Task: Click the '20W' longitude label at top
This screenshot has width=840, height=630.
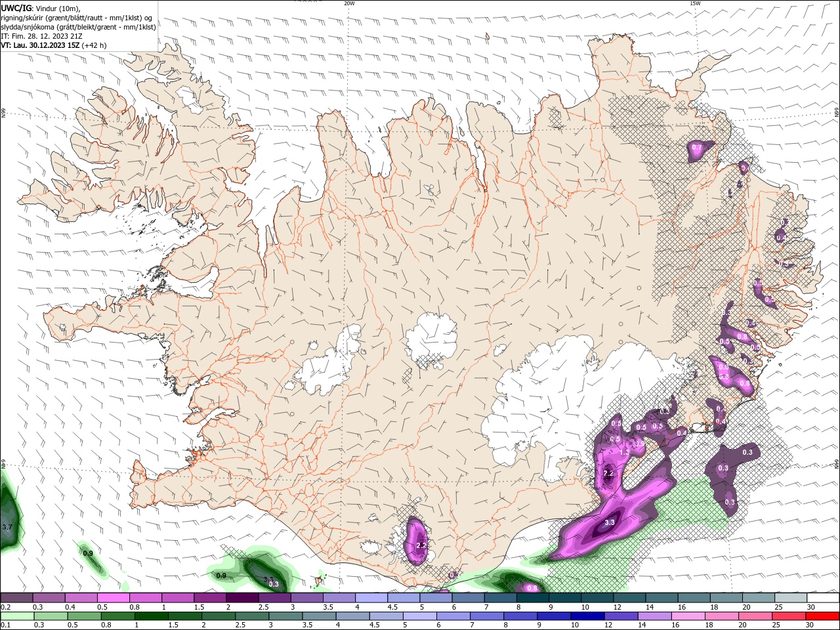Action: pos(349,3)
